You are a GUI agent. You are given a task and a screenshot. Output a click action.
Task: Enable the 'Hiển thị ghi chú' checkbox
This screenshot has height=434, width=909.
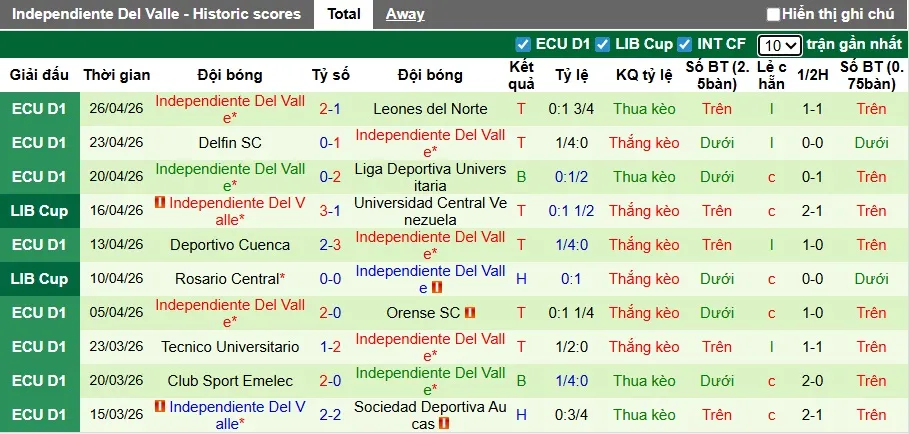[773, 14]
